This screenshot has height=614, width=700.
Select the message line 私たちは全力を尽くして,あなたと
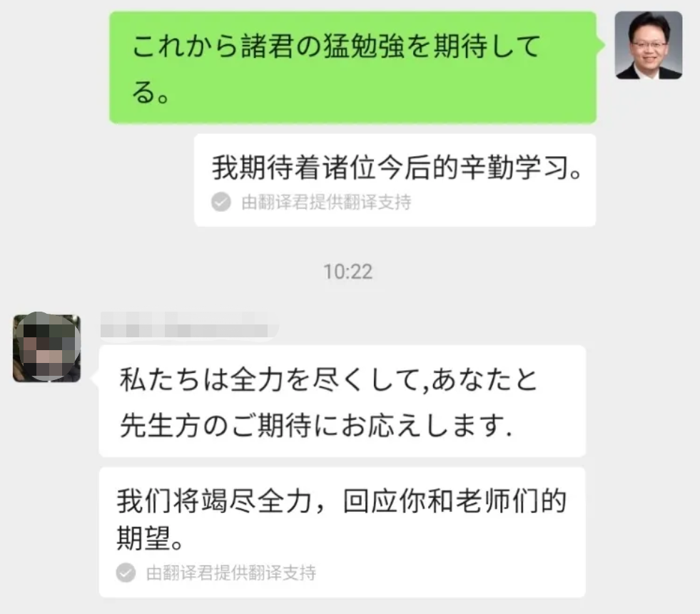coord(328,379)
